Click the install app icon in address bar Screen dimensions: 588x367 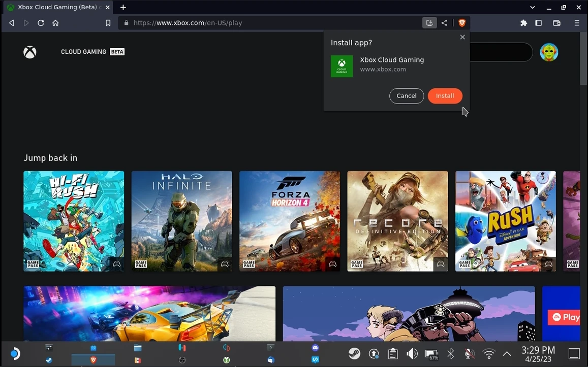(429, 23)
